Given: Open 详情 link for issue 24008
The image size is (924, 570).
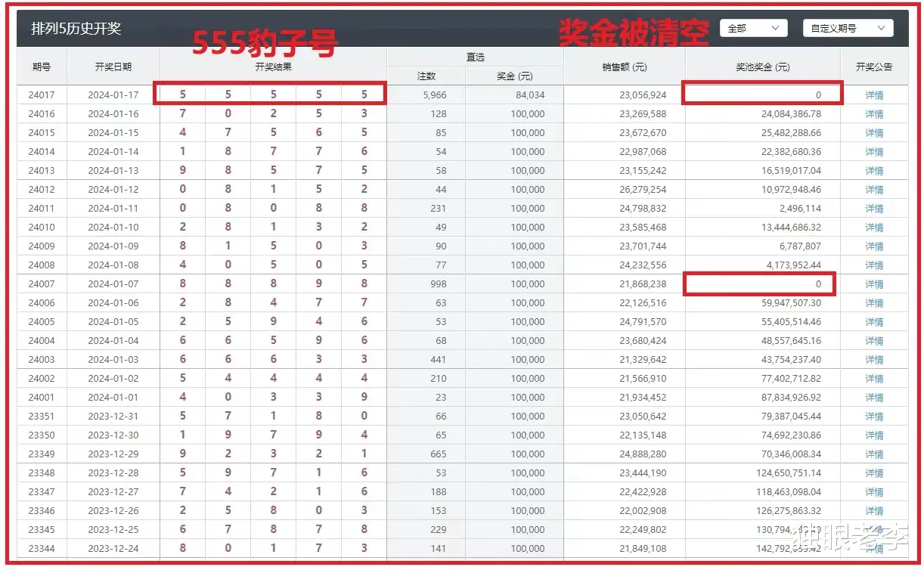Looking at the screenshot, I should click(874, 265).
